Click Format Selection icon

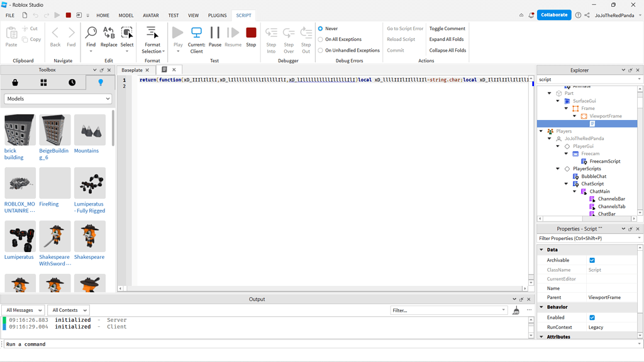pyautogui.click(x=152, y=33)
